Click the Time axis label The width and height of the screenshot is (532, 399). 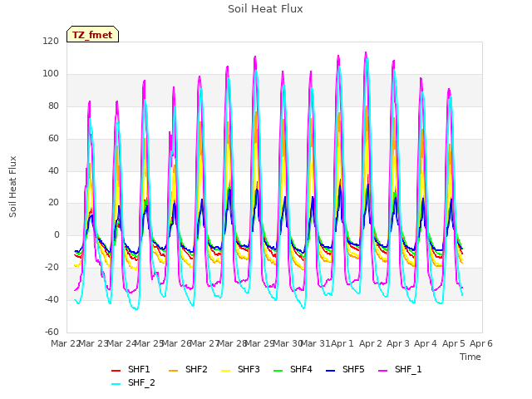470,357
